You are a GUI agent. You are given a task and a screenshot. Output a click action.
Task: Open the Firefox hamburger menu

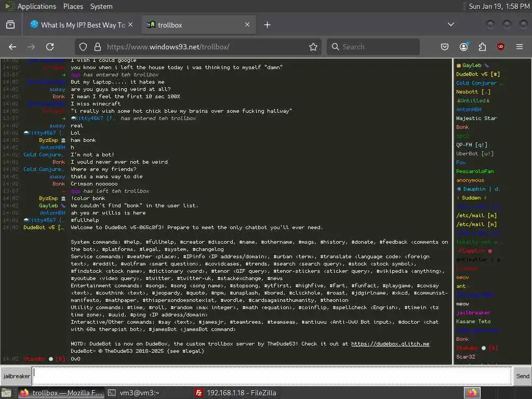[520, 47]
